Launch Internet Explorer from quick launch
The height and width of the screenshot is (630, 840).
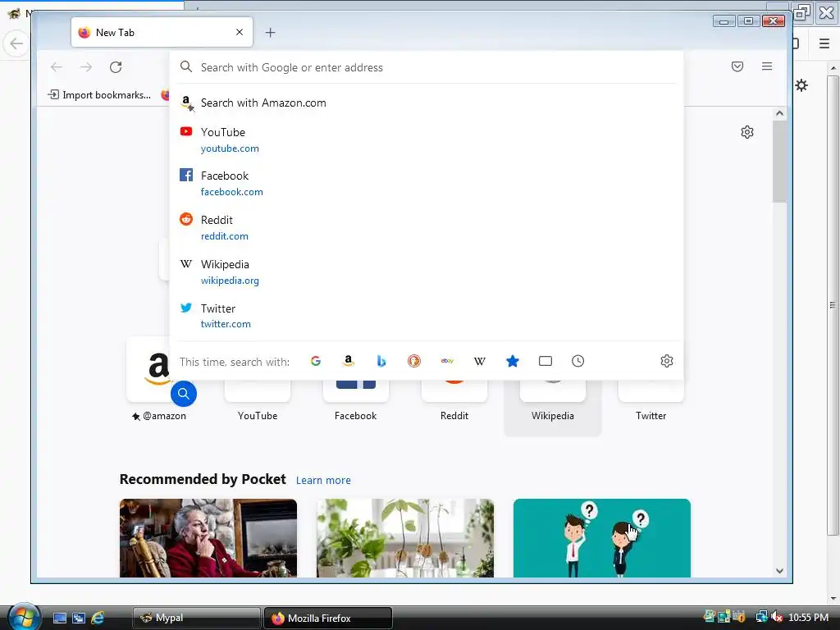point(98,618)
